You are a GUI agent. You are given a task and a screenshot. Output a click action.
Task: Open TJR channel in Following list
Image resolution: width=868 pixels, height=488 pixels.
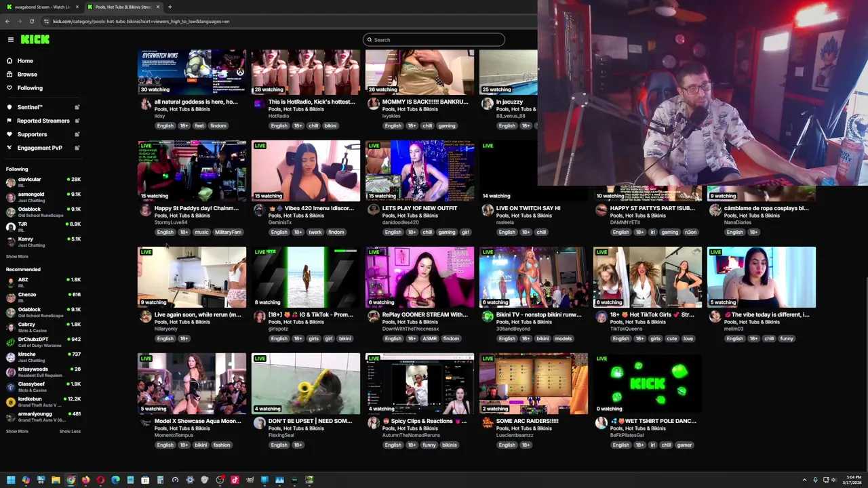[x=42, y=227]
